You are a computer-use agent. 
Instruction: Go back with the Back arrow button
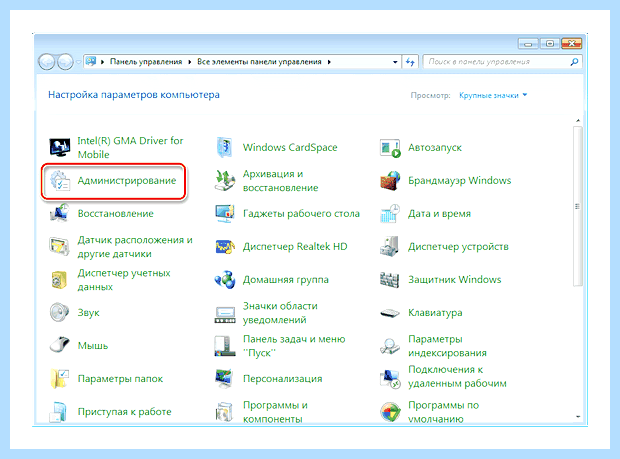pos(47,62)
